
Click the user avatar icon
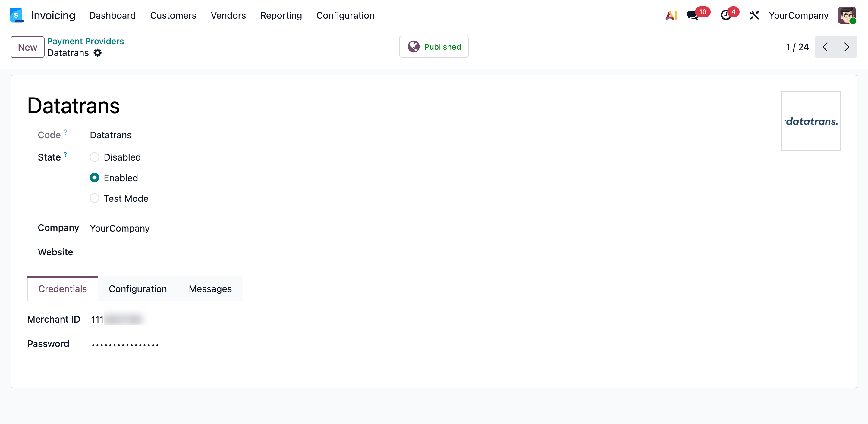point(847,15)
